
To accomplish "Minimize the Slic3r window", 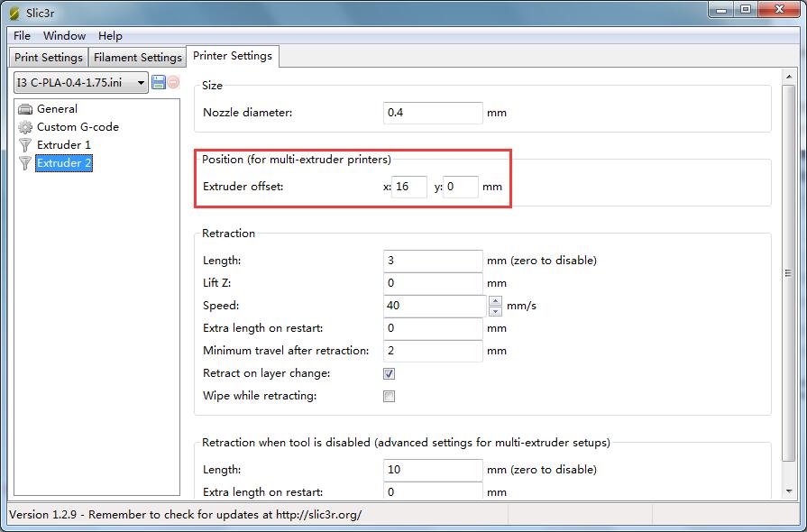I will [721, 9].
